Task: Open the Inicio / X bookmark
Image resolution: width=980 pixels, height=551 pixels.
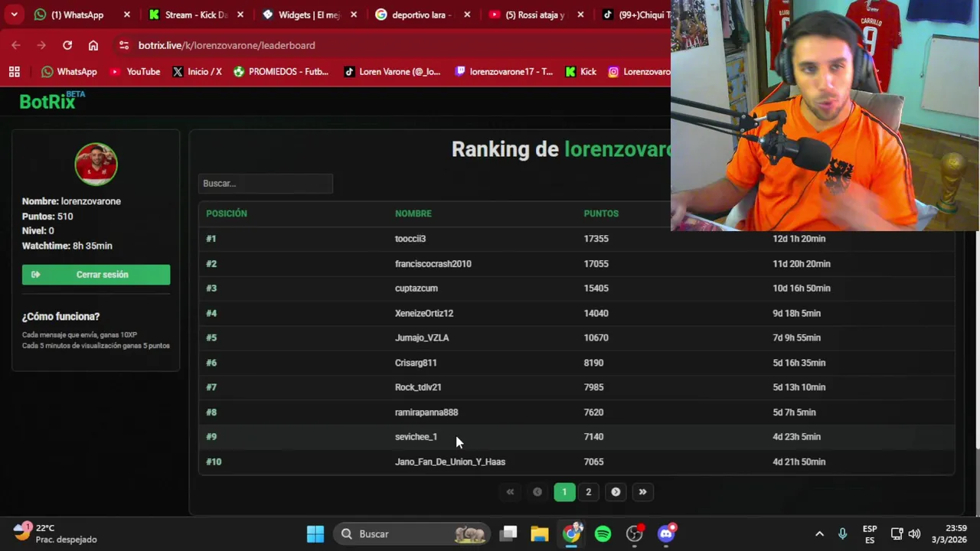Action: (x=197, y=71)
